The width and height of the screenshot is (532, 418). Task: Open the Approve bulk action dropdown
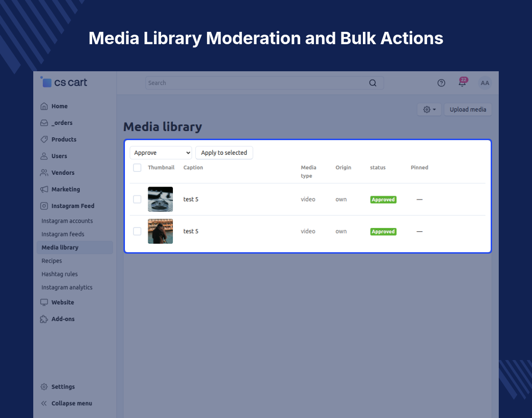point(161,152)
